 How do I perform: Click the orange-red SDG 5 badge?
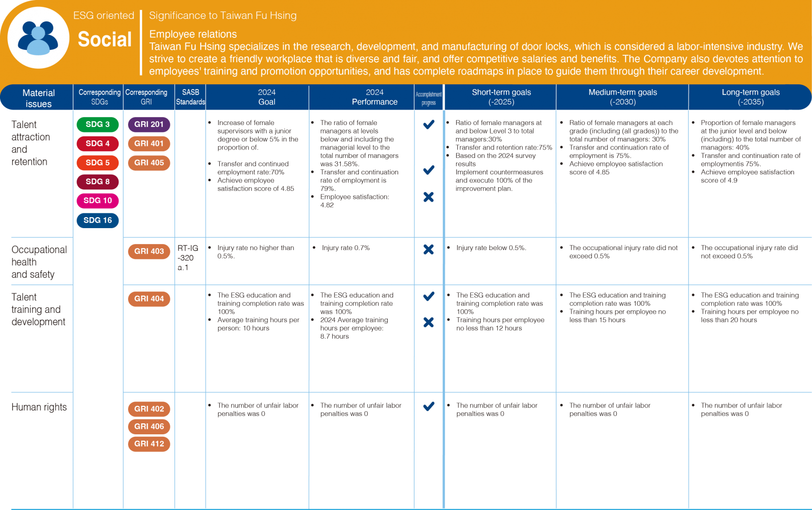point(98,163)
